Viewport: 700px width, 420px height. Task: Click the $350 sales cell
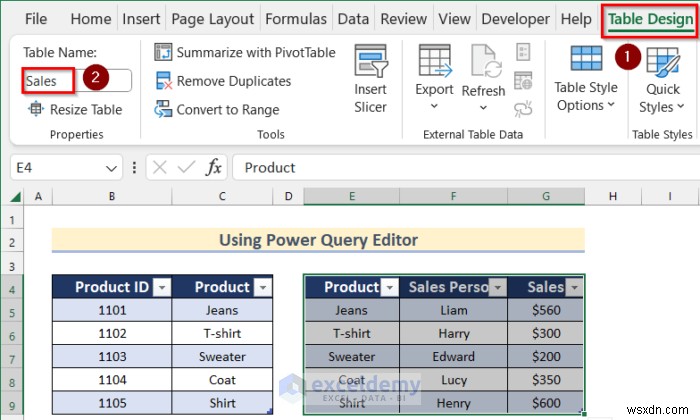click(x=546, y=380)
